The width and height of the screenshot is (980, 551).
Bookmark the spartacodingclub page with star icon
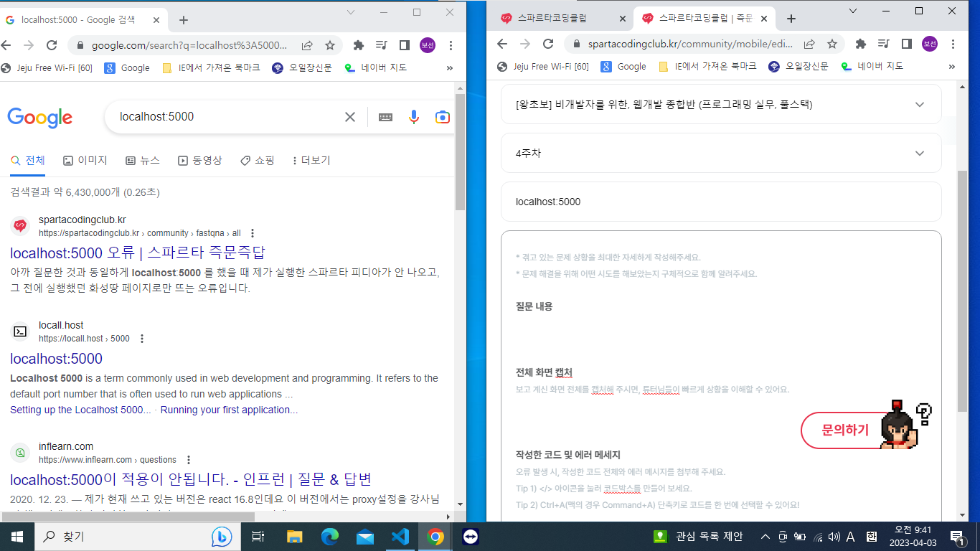click(x=832, y=44)
